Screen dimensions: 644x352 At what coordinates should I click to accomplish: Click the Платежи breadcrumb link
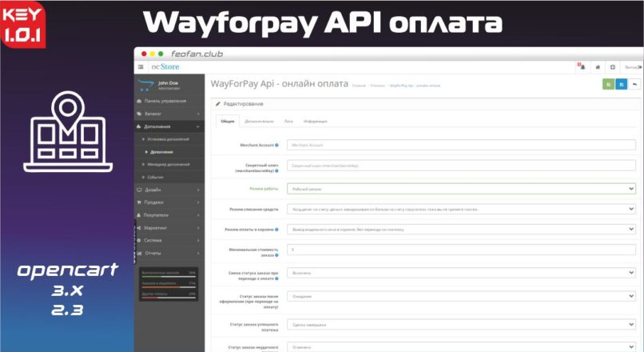click(x=378, y=86)
